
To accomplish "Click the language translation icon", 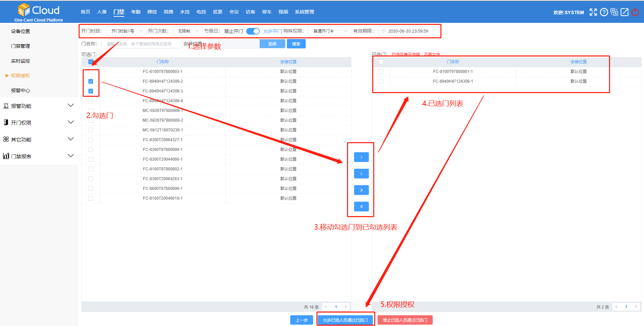I will tap(614, 12).
